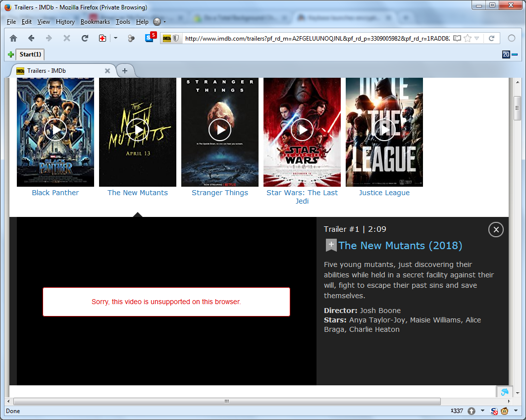Focus the IMDb trailers URL field
526x420 pixels.
[317, 39]
